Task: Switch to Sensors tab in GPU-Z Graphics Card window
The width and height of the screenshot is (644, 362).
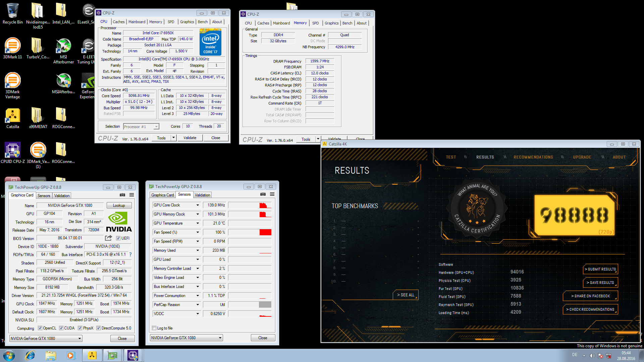Action: point(44,195)
